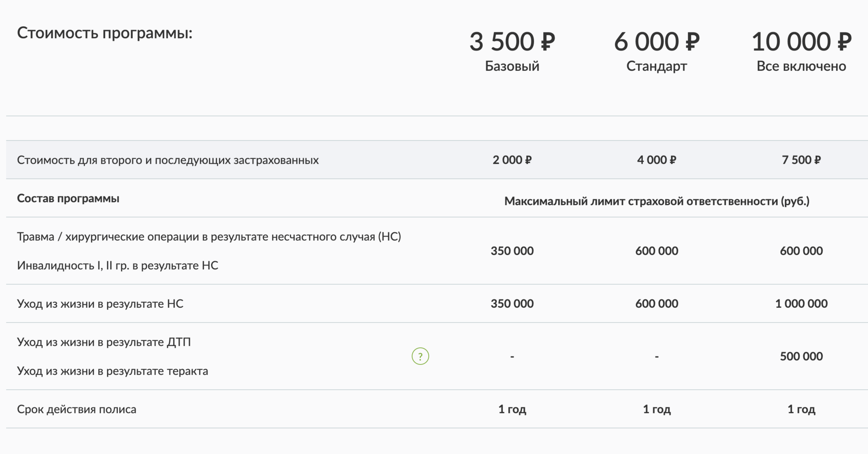This screenshot has width=868, height=454.
Task: Select the Базовый plan price 3 500 ₽
Action: [512, 42]
